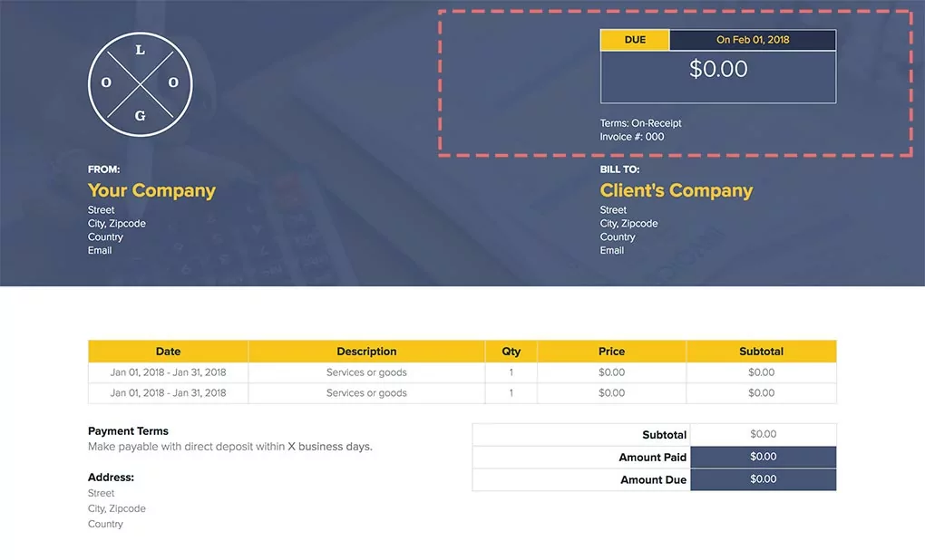Screen dimensions: 925x560
Task: Select the yellow DUE badge
Action: [x=634, y=40]
